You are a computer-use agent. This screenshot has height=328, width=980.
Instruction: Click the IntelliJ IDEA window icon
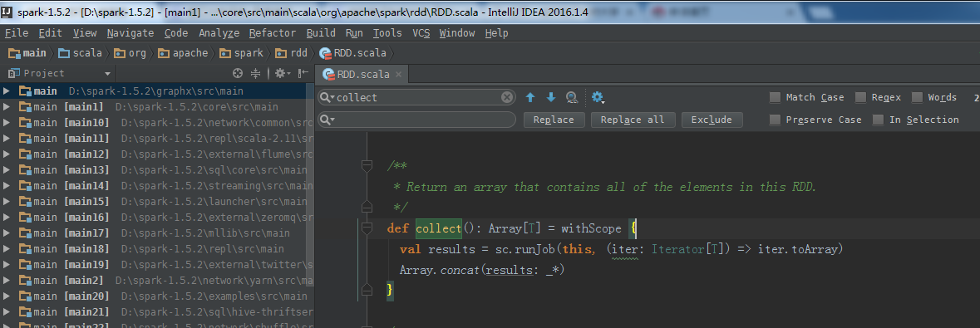7,12
